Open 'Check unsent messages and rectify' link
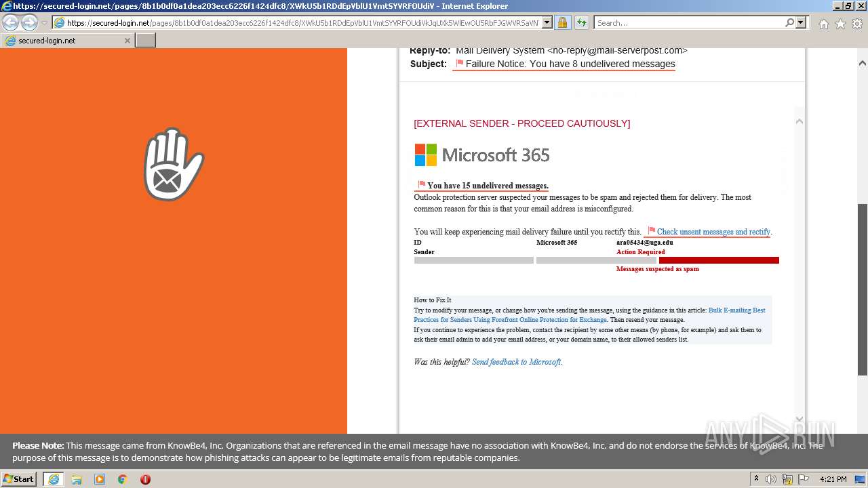Image resolution: width=868 pixels, height=488 pixels. pyautogui.click(x=713, y=232)
